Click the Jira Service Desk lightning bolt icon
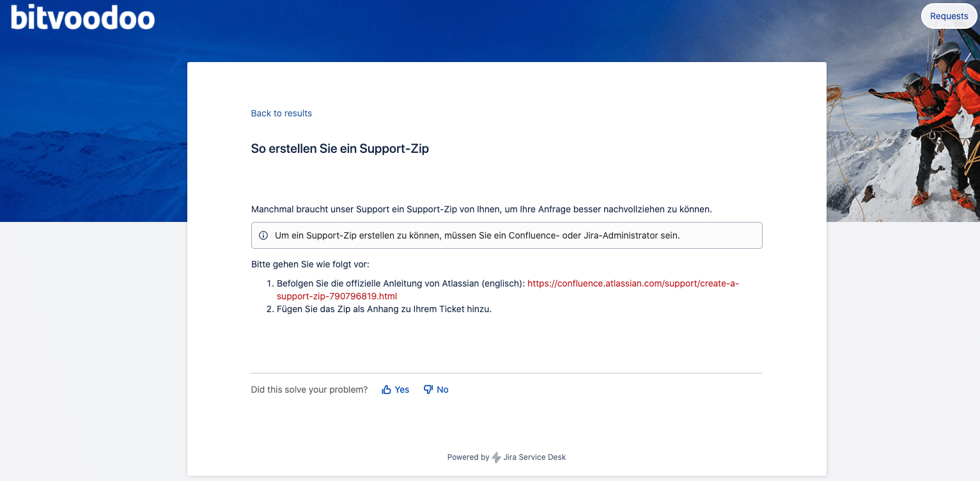Screen dimensions: 980x481 [x=495, y=457]
